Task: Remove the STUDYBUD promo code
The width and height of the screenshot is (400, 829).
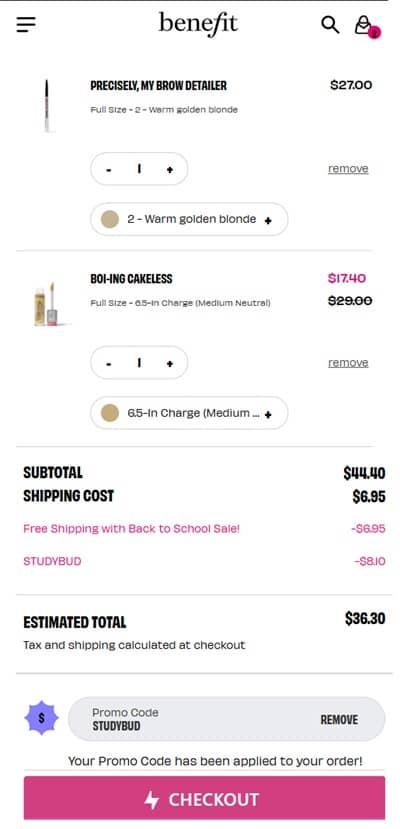Action: [339, 720]
